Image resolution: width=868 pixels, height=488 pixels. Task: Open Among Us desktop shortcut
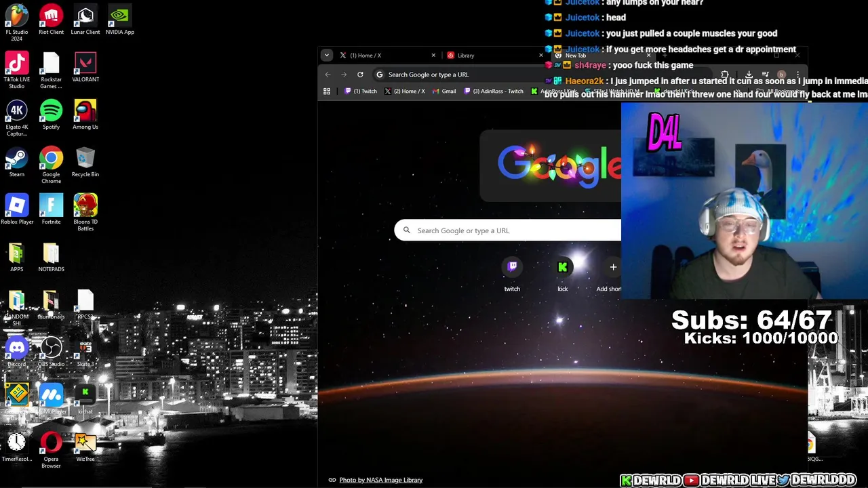[85, 115]
